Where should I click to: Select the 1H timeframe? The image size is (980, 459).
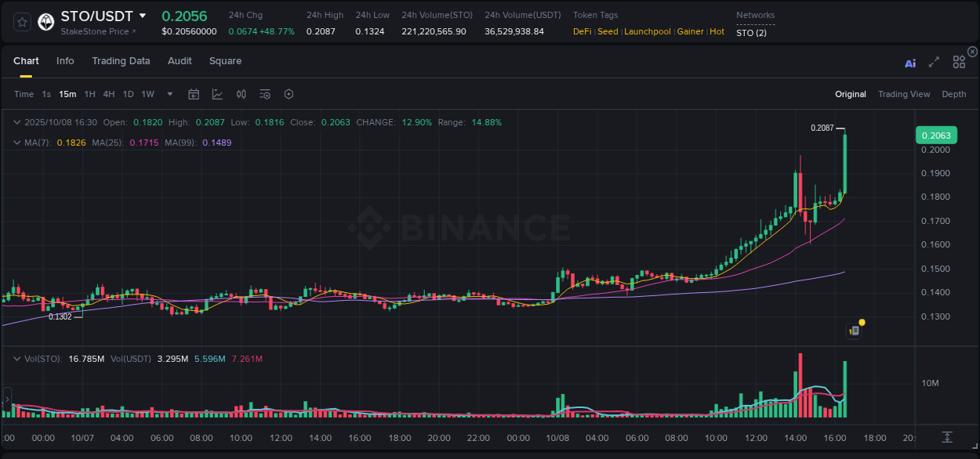coord(89,93)
